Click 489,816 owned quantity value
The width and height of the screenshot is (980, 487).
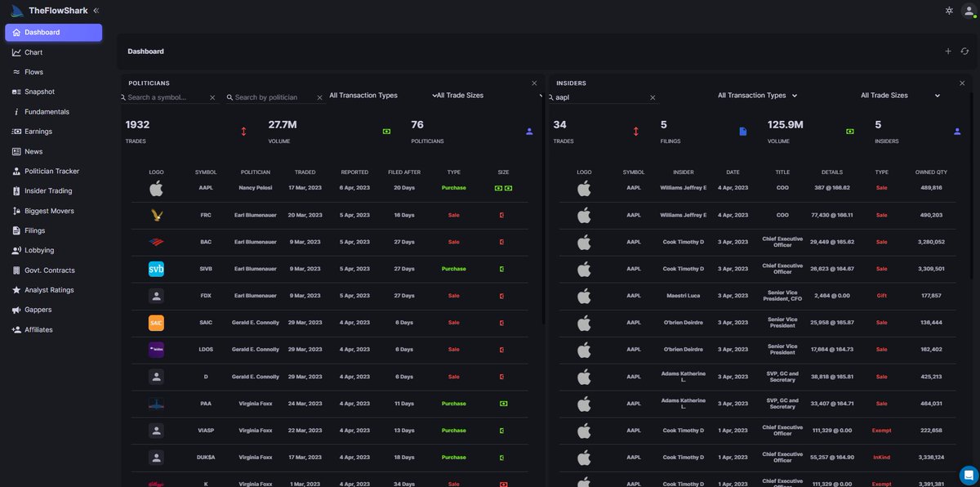tap(931, 188)
